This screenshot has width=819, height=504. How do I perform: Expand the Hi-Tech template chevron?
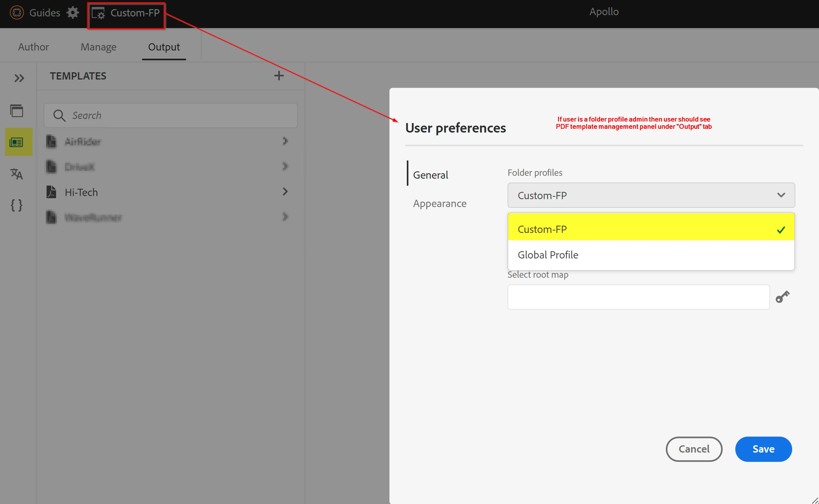click(x=285, y=192)
